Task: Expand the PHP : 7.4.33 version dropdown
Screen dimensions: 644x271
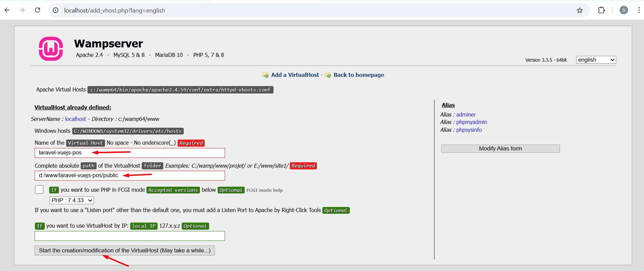Action: coord(72,200)
